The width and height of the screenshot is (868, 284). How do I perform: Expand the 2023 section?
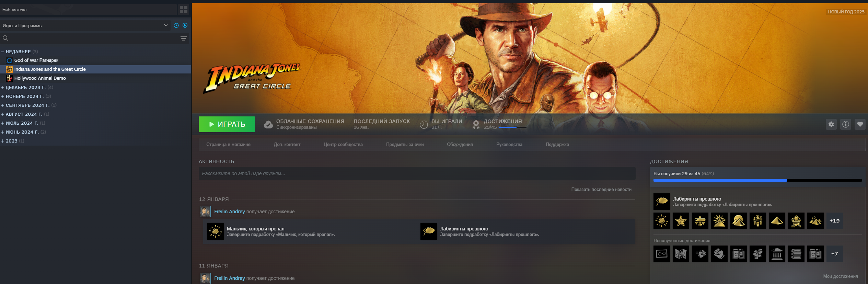(2, 141)
